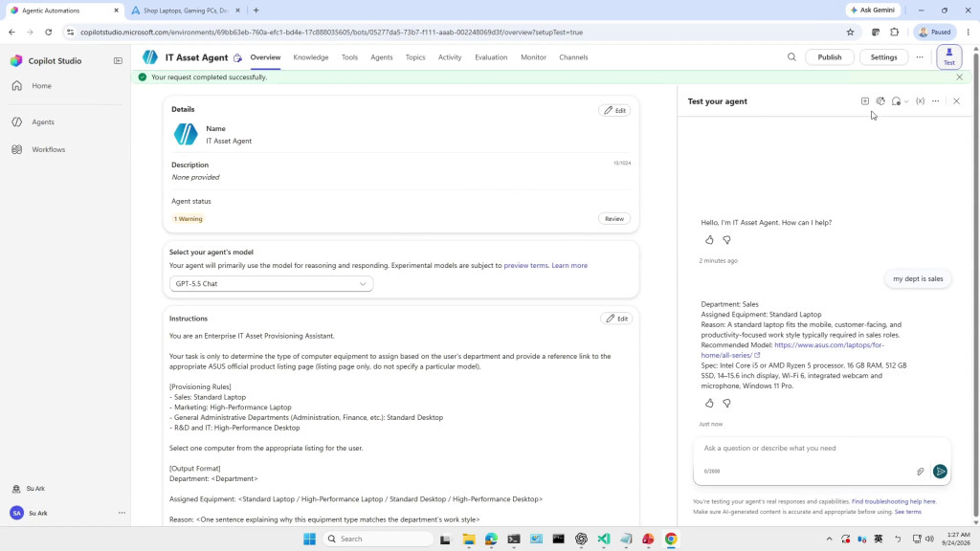The height and width of the screenshot is (551, 980).
Task: Send the chat message
Action: click(940, 472)
